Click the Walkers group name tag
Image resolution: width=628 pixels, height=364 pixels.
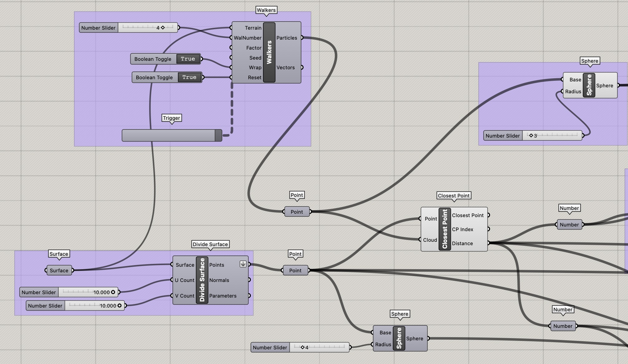pos(266,10)
